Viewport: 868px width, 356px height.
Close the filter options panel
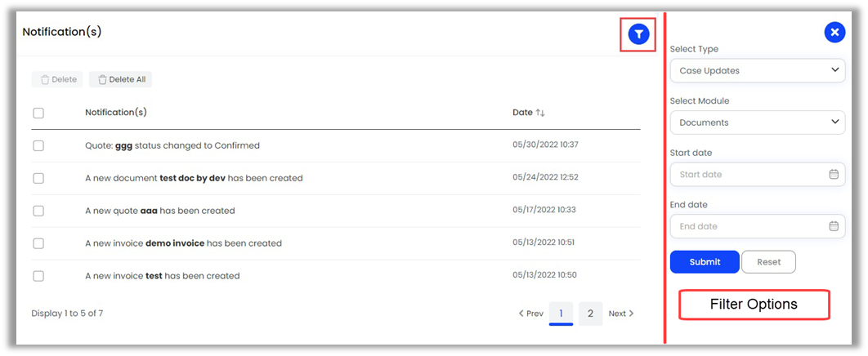(834, 33)
